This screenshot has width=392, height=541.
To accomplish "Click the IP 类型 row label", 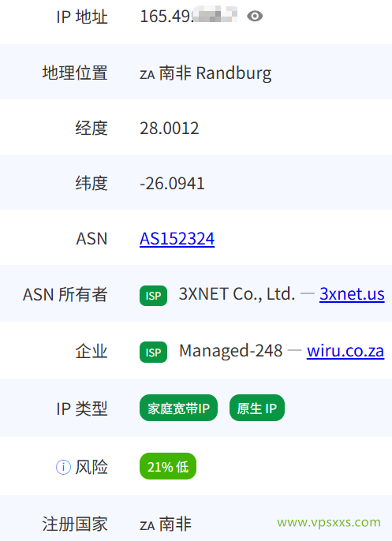I will [x=82, y=409].
